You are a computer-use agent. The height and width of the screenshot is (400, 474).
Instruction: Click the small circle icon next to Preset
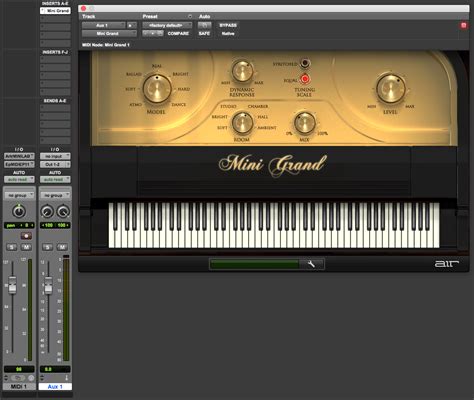pos(190,16)
